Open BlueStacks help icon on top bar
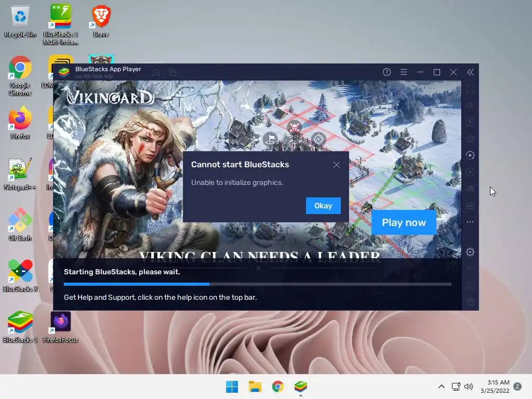The width and height of the screenshot is (532, 399). 387,72
